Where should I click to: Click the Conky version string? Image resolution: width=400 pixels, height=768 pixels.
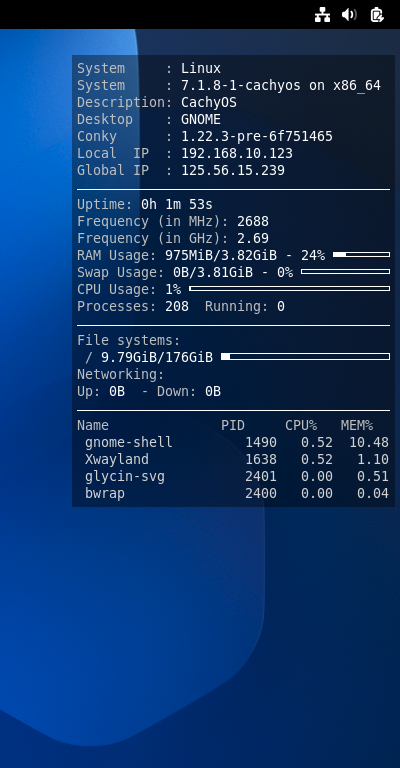point(257,136)
